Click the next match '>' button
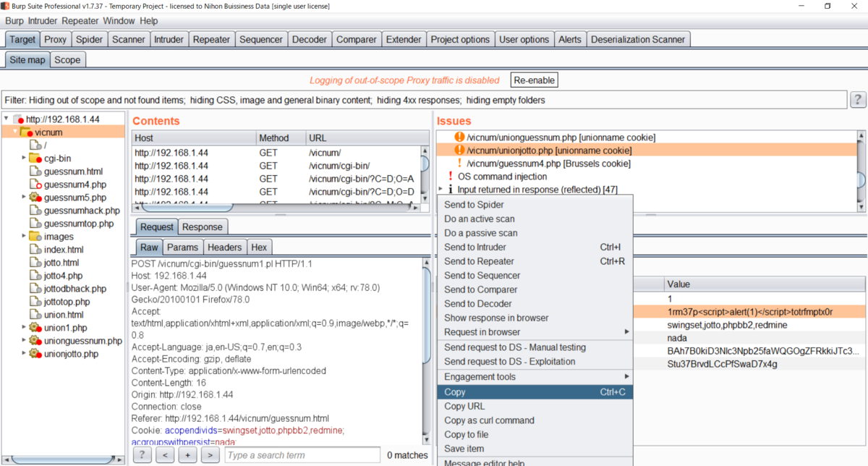Image resolution: width=868 pixels, height=466 pixels. tap(210, 455)
